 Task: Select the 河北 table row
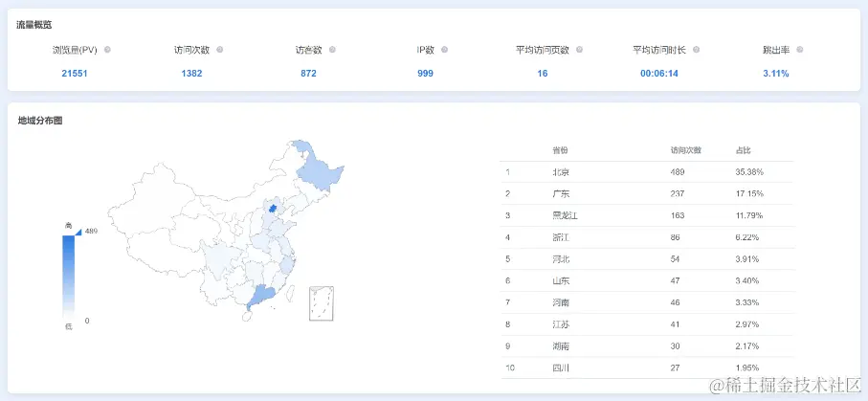point(647,259)
